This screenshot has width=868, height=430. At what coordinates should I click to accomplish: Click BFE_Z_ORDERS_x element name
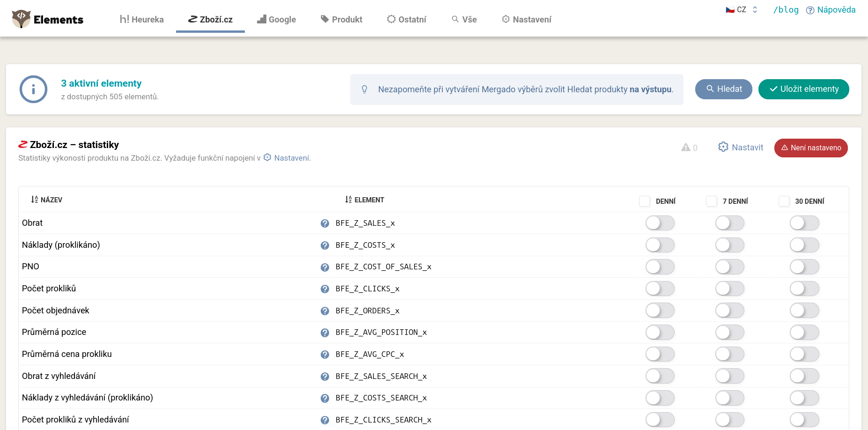pos(368,311)
